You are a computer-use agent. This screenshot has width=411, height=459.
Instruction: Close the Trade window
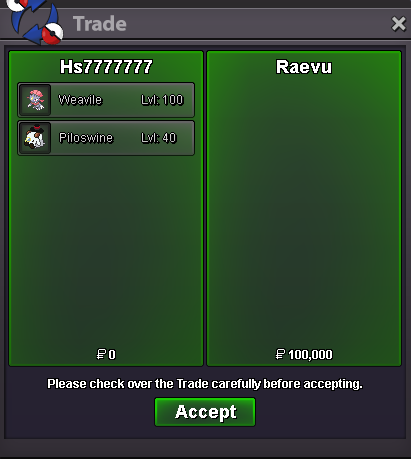click(x=398, y=24)
